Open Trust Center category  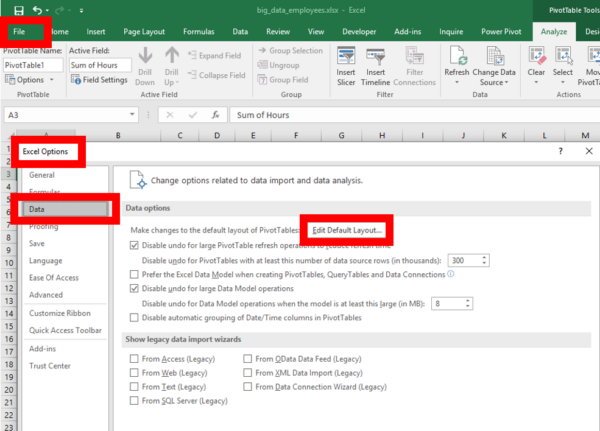click(50, 366)
